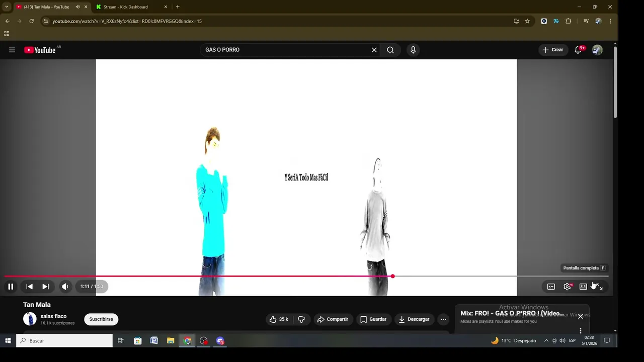
Task: Clear the search query text
Action: click(x=374, y=50)
